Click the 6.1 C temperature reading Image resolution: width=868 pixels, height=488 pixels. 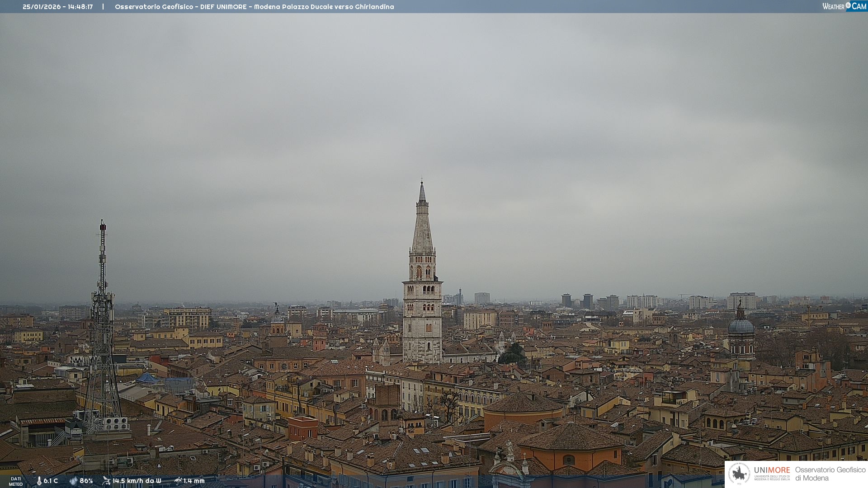(x=51, y=481)
